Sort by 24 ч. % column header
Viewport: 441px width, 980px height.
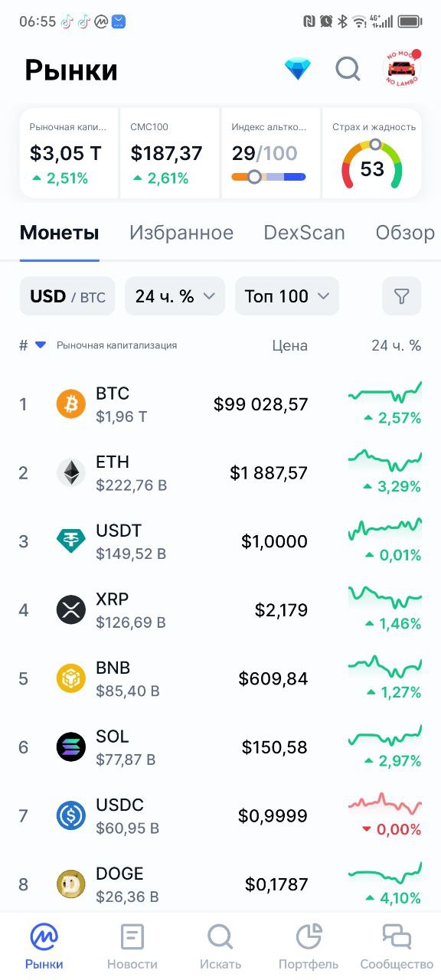point(397,345)
